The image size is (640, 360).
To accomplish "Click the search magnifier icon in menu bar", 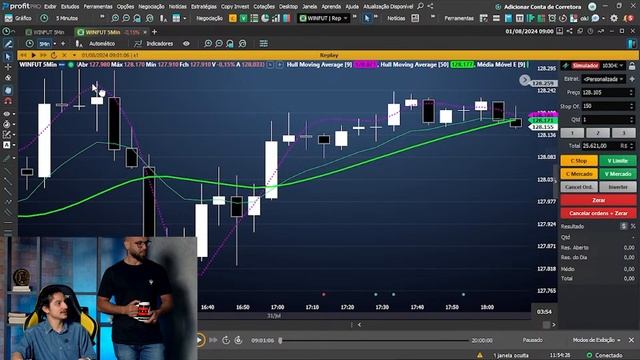I will point(420,6).
